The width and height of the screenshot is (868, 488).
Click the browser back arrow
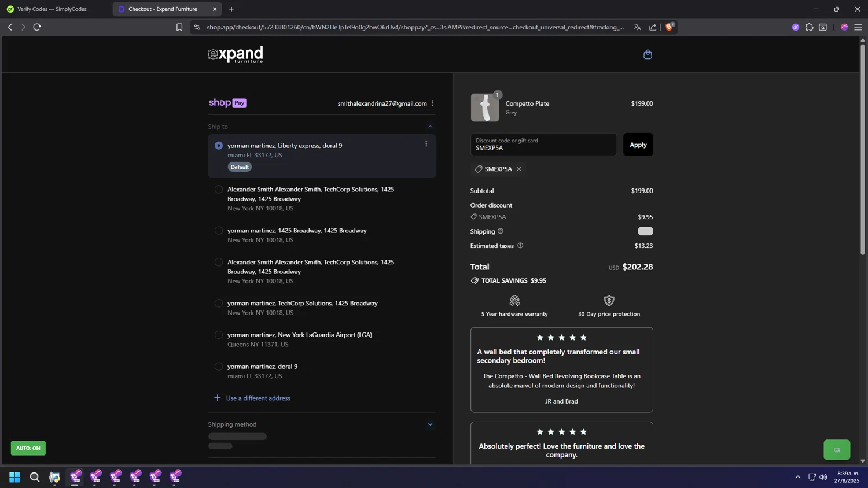(10, 27)
